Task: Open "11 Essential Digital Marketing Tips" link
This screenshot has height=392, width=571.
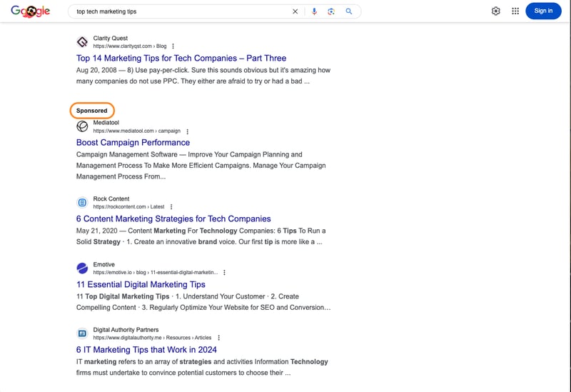Action: pos(141,284)
